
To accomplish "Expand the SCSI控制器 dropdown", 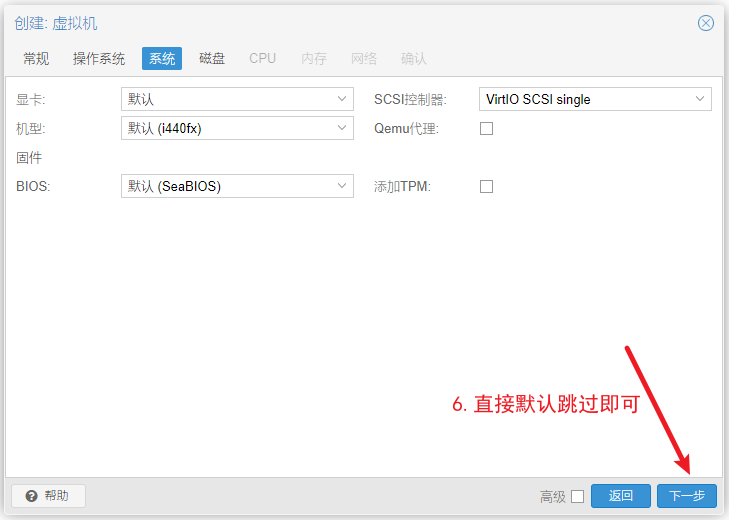I will (x=700, y=99).
